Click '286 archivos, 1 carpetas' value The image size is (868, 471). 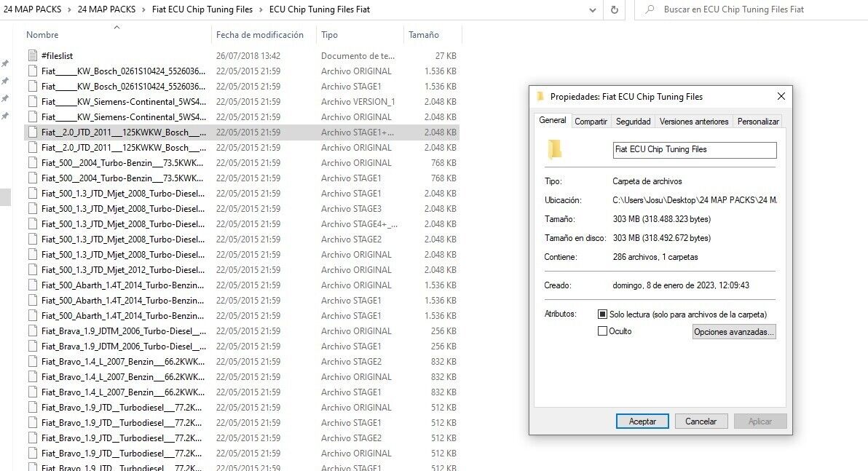click(655, 257)
